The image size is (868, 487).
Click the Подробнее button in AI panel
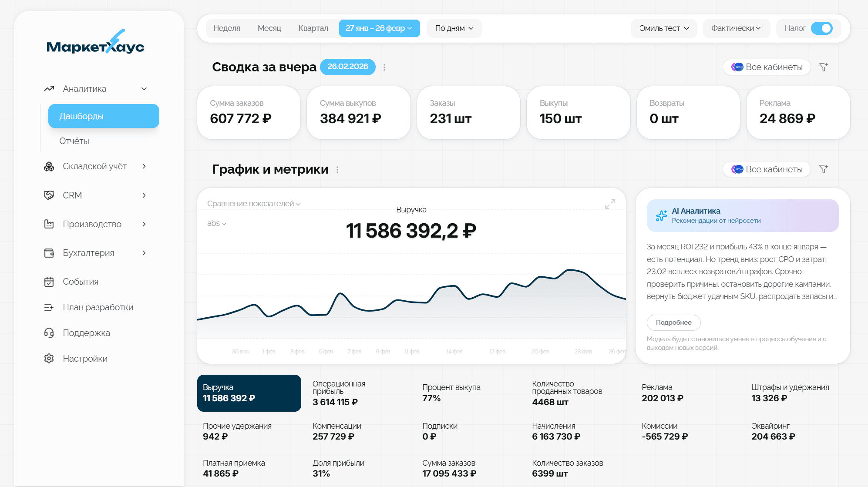pos(673,322)
